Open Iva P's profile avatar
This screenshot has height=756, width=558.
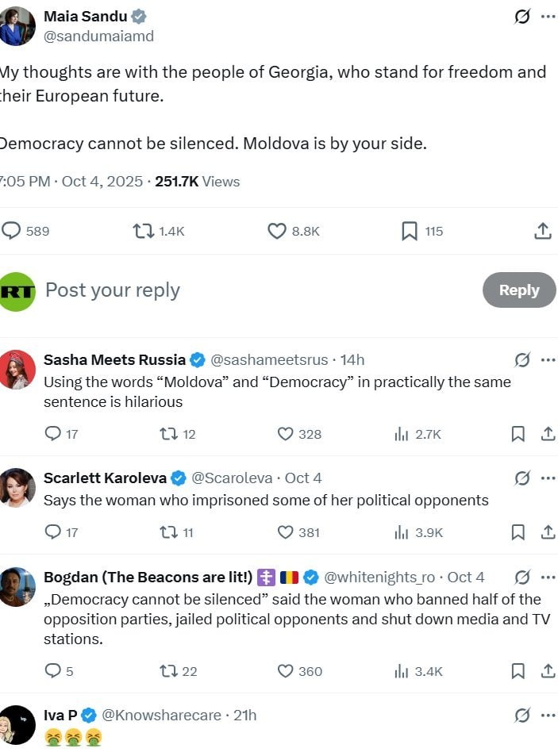[17, 725]
